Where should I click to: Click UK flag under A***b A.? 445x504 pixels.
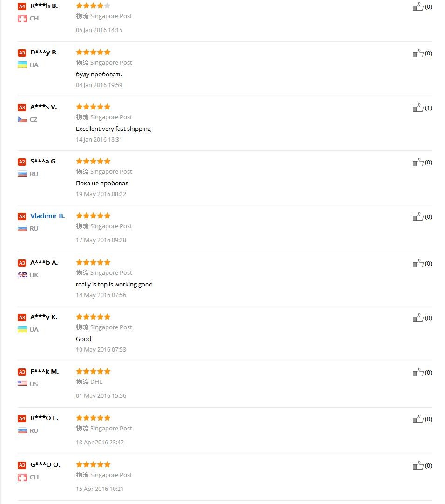pos(22,275)
